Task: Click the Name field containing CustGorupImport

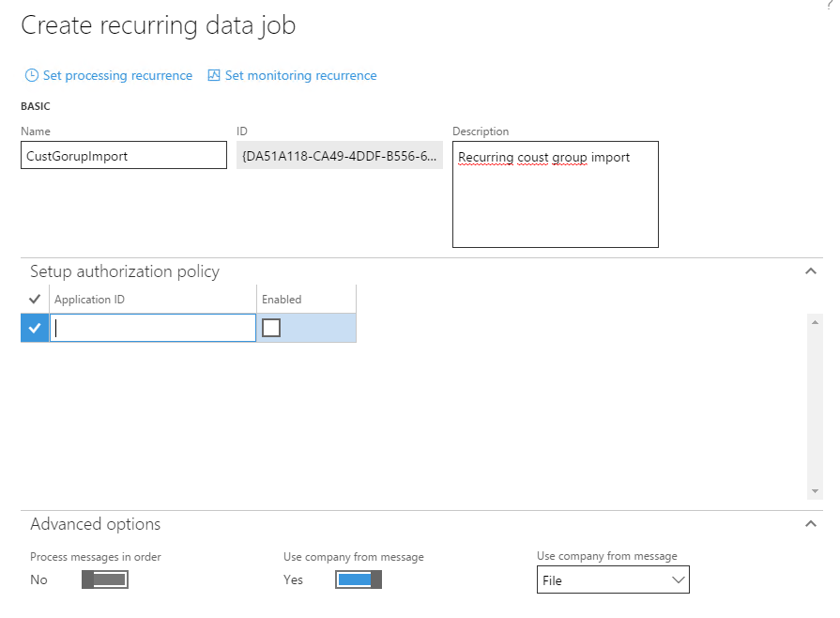Action: 122,154
